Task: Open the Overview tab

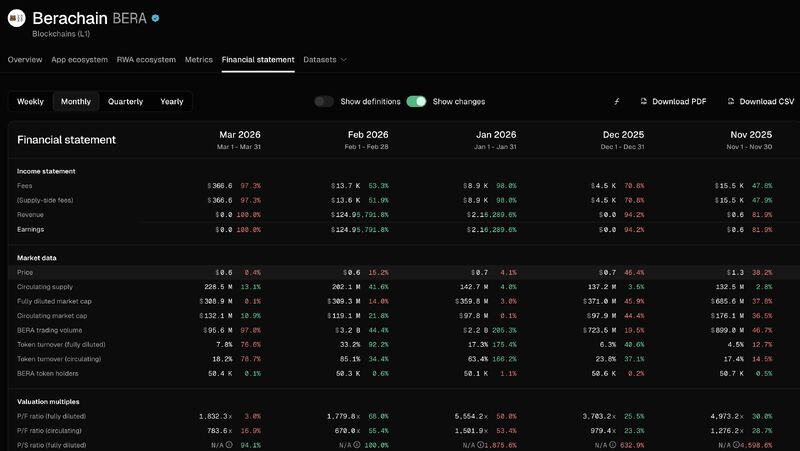Action: pyautogui.click(x=25, y=60)
